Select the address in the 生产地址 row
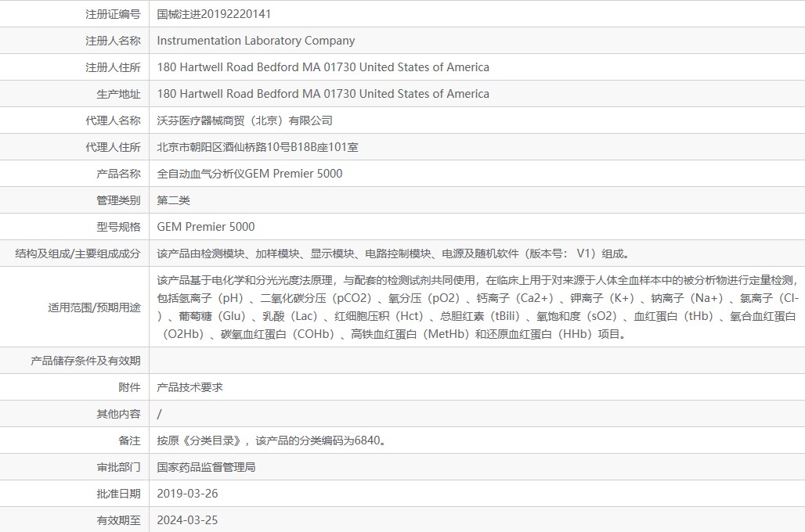Screen dimensions: 805x532 (x=323, y=94)
